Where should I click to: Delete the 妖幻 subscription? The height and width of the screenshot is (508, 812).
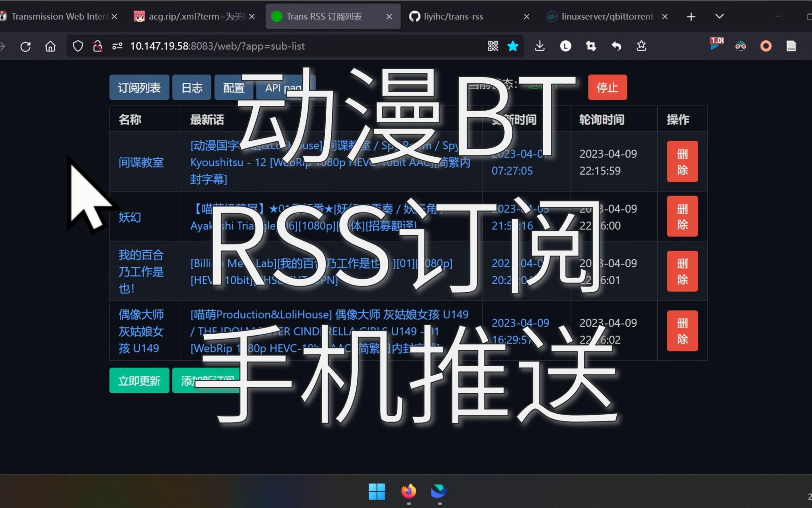pos(682,216)
